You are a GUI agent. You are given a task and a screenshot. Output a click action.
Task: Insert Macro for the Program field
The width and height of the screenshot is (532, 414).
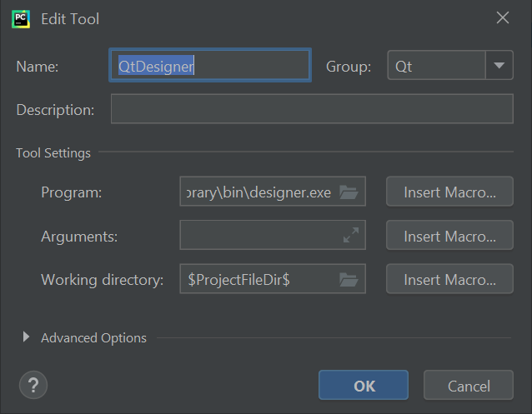click(x=449, y=192)
